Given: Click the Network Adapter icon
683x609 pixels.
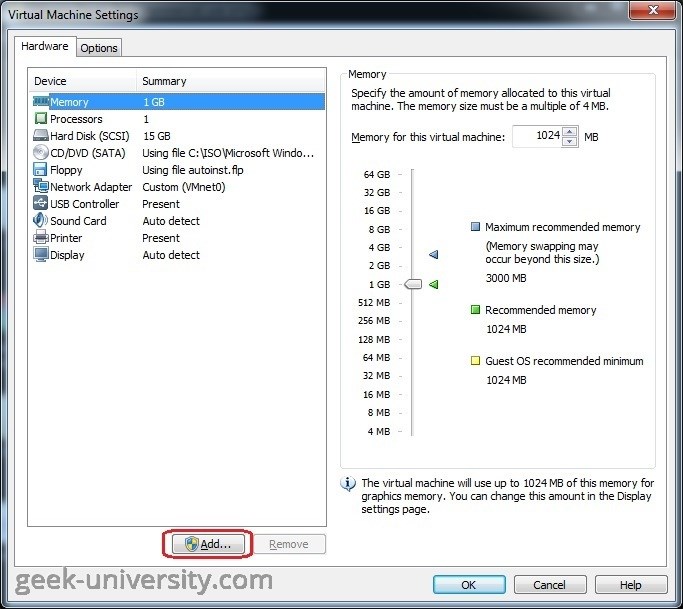Looking at the screenshot, I should point(41,186).
